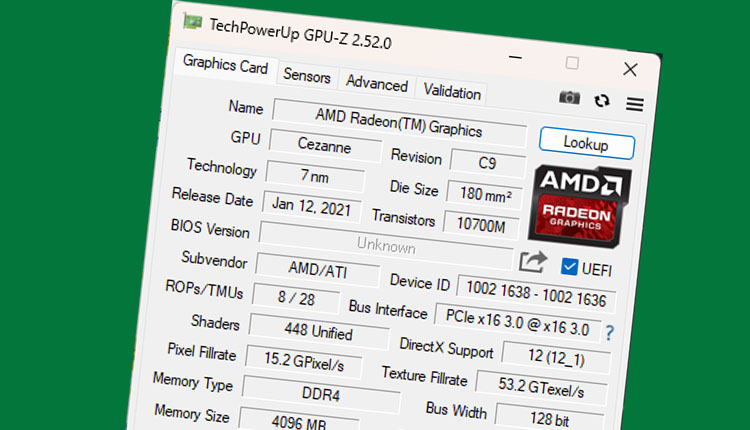This screenshot has height=430, width=750.
Task: Switch to the Sensors tab
Action: [307, 76]
